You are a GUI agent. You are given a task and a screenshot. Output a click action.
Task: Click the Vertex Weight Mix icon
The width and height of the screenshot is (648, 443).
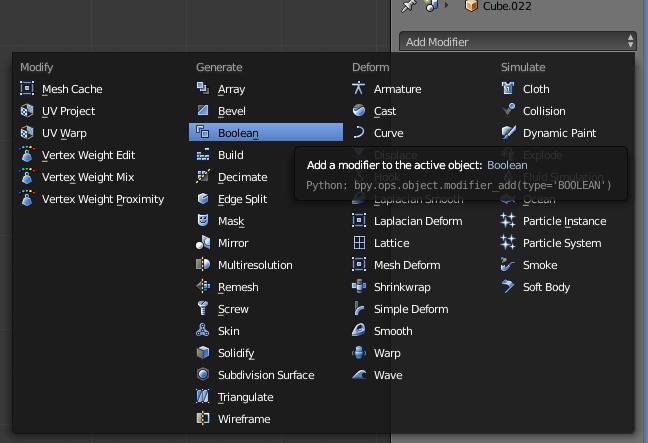click(27, 176)
